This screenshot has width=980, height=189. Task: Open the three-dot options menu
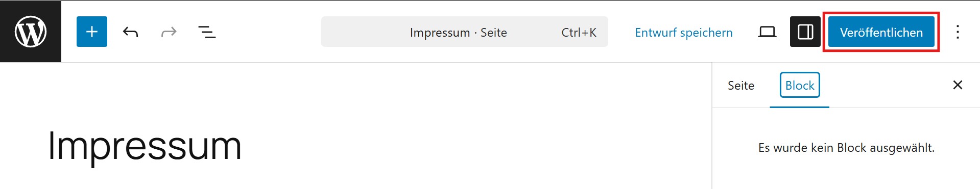tap(958, 32)
